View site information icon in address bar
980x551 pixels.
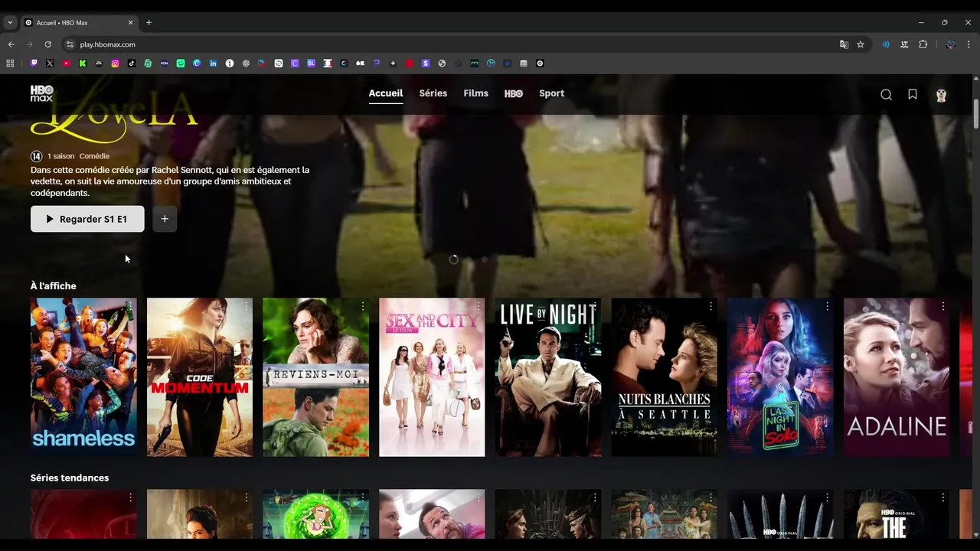pos(70,44)
